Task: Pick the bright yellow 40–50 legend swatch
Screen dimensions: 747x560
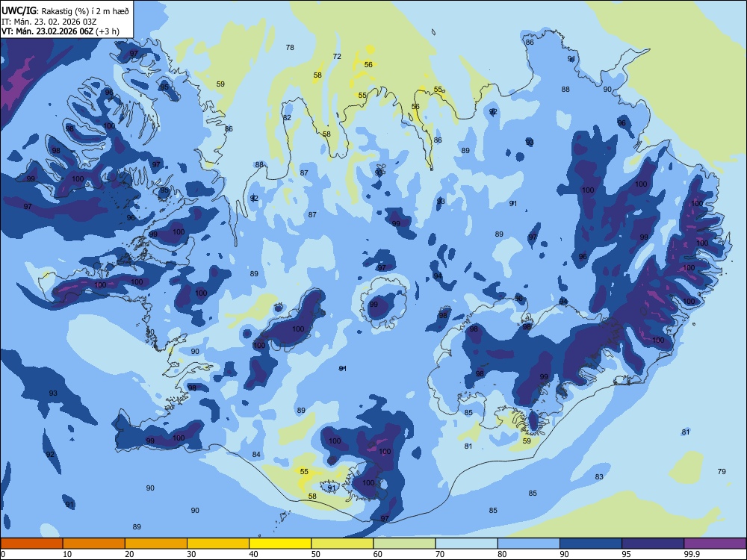Action: point(280,544)
